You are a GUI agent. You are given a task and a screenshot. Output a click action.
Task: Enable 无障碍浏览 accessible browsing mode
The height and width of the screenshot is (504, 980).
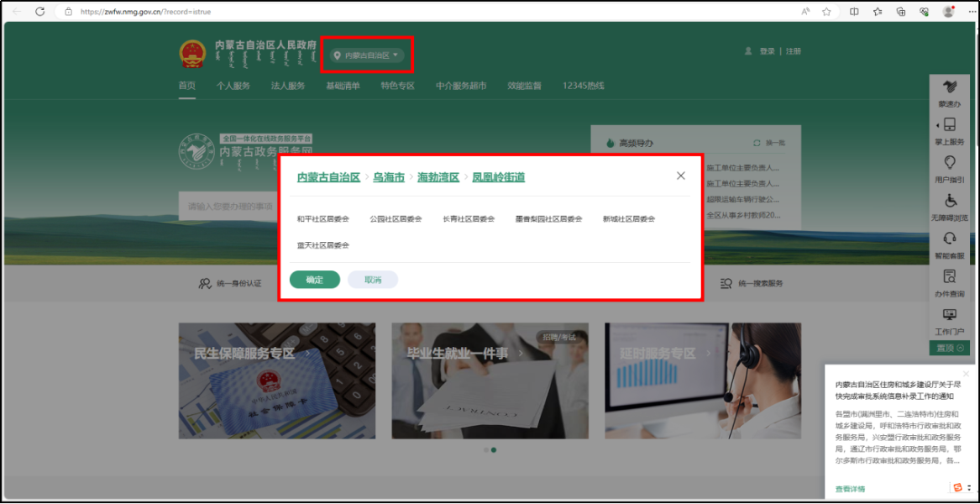[x=950, y=208]
